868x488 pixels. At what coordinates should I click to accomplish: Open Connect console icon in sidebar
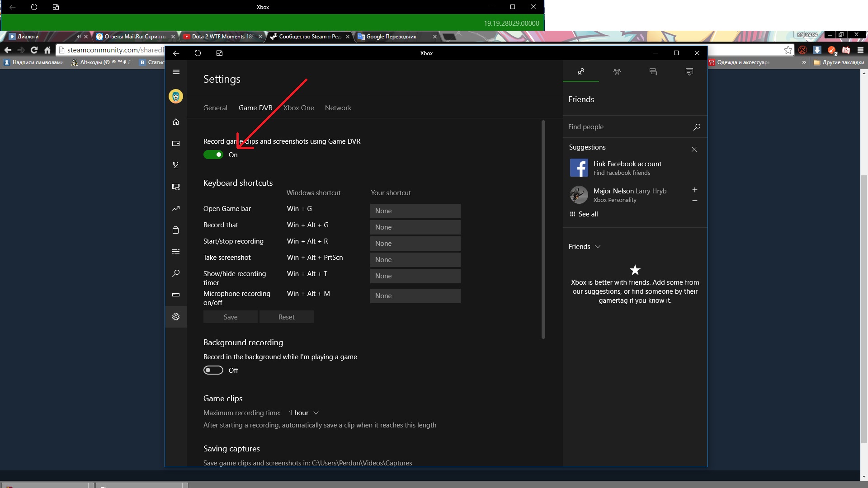(x=176, y=295)
